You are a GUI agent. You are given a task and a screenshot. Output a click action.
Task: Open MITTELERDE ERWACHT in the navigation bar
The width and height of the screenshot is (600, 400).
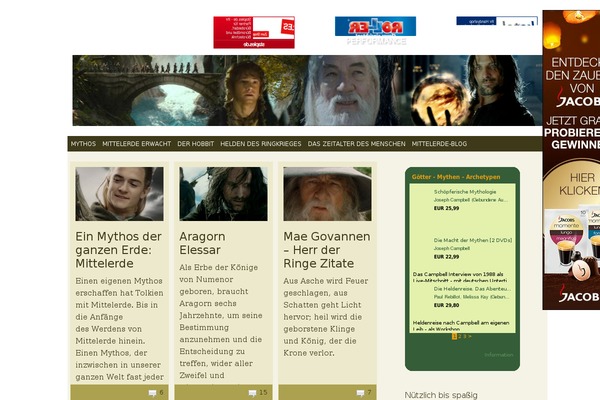(x=137, y=144)
